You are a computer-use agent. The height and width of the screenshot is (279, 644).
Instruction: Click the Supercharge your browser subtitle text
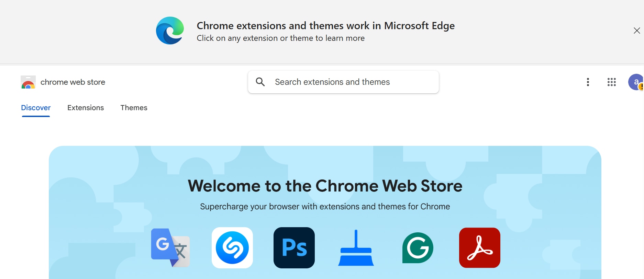pos(325,207)
